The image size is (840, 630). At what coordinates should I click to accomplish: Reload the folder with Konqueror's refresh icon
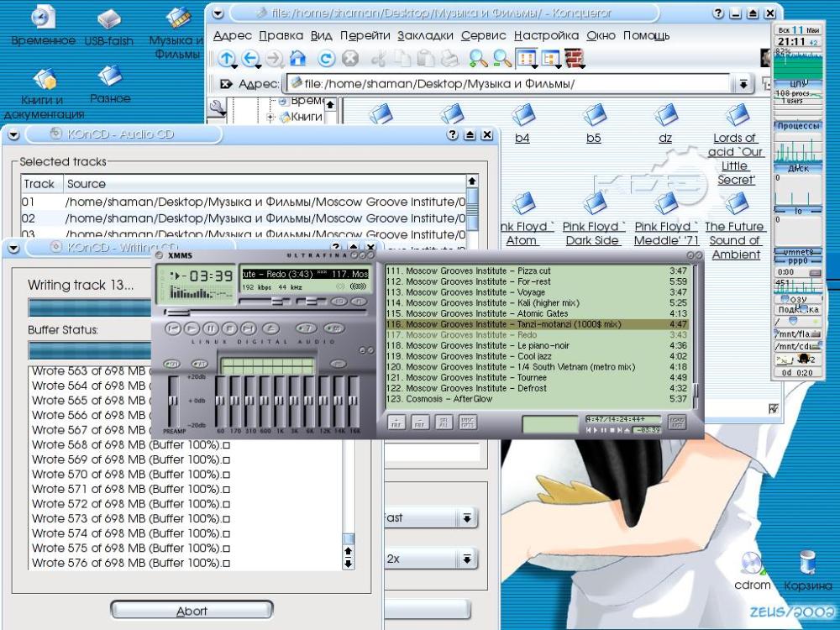tap(326, 58)
